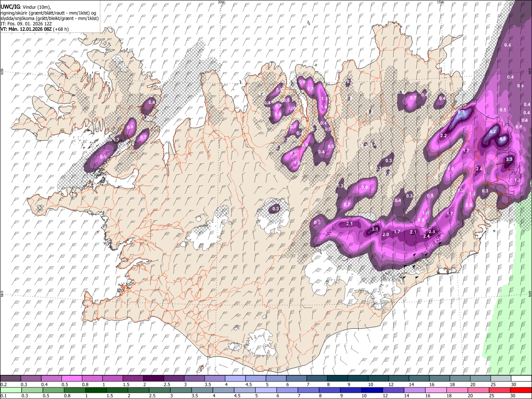Click the 'slydda/snjókoma' legend description line
This screenshot has width=532, height=399.
(x=49, y=18)
